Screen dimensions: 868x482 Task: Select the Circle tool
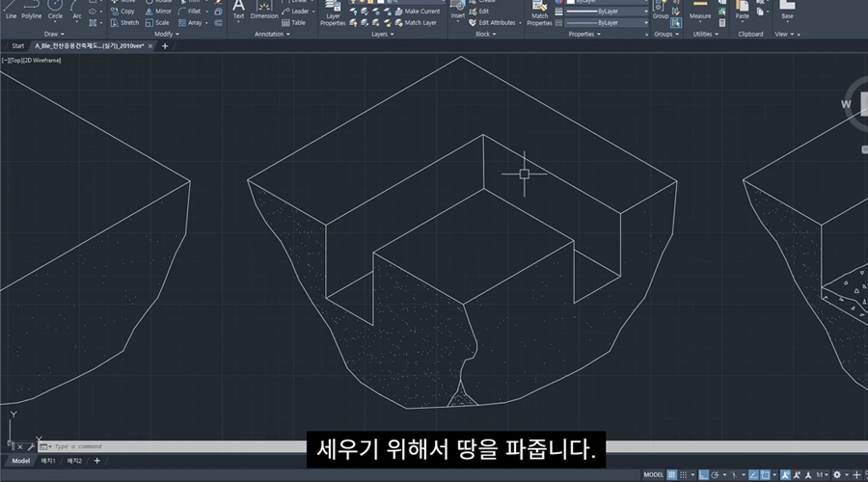pyautogui.click(x=55, y=10)
